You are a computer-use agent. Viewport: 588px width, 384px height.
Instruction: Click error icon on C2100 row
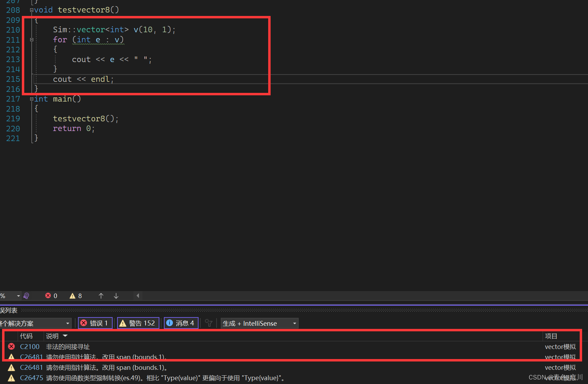[11, 347]
